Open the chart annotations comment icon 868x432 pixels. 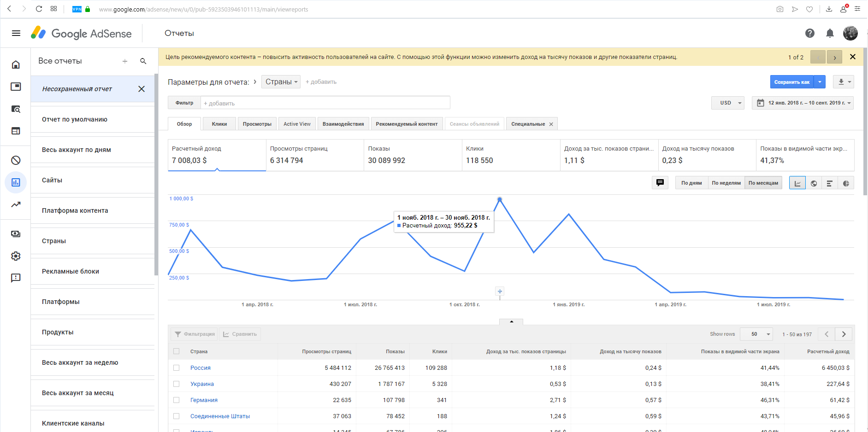(x=660, y=183)
